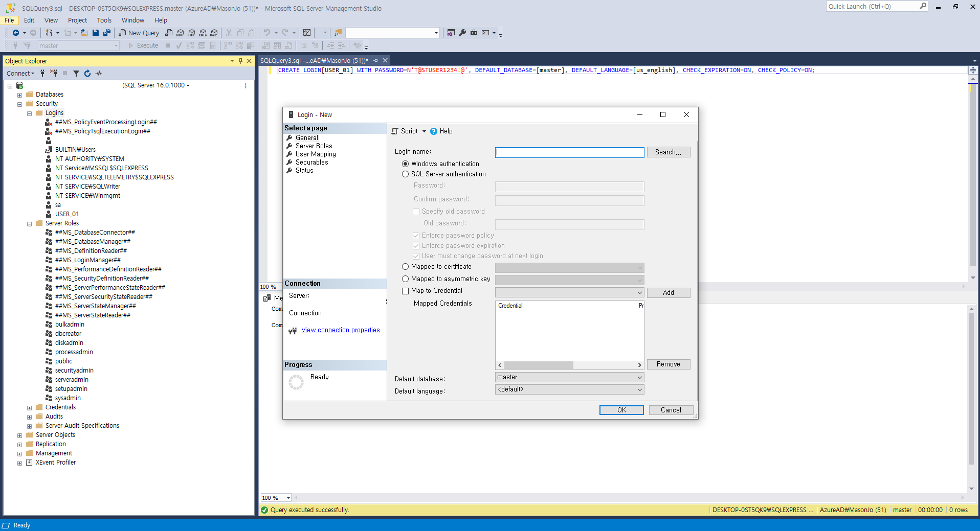Open the editor zoom 100 % dropdown
Viewport: 980px width, 531px height.
[x=288, y=498]
